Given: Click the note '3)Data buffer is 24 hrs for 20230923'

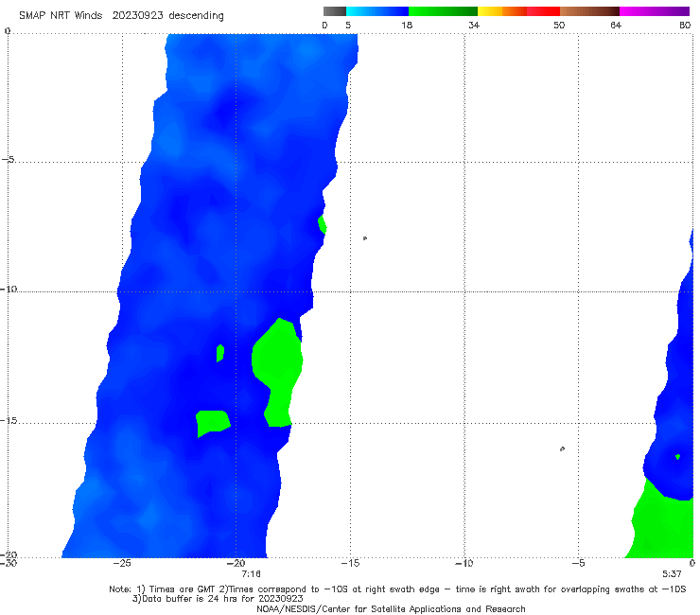Looking at the screenshot, I should pos(218,599).
